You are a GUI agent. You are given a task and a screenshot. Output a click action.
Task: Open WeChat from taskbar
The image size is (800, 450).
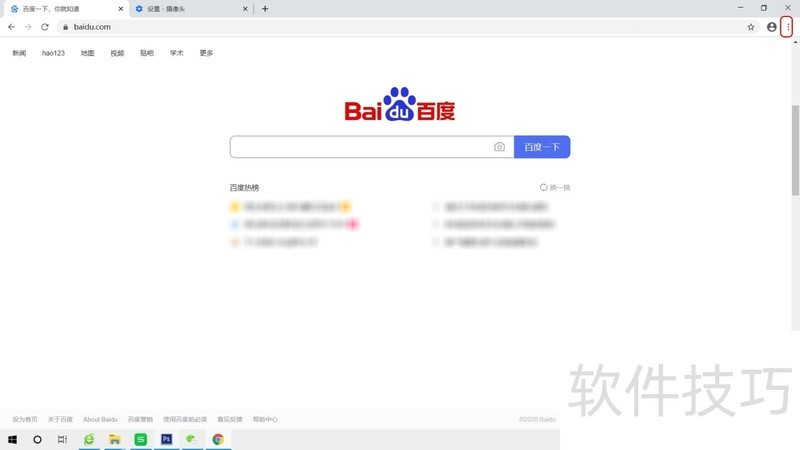click(x=192, y=439)
